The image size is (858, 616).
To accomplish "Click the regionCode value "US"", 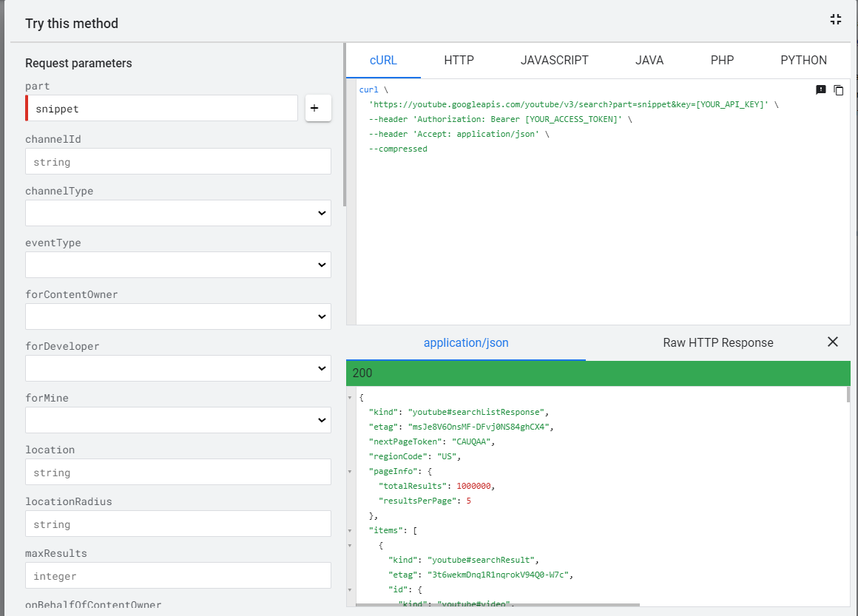I will pos(447,456).
